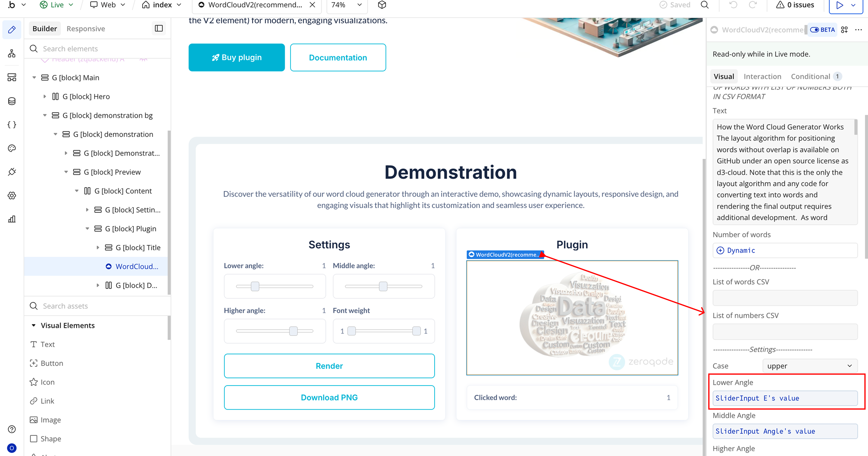Viewport: 868px width, 456px height.
Task: Click the 3D cube icon in top bar
Action: click(382, 5)
